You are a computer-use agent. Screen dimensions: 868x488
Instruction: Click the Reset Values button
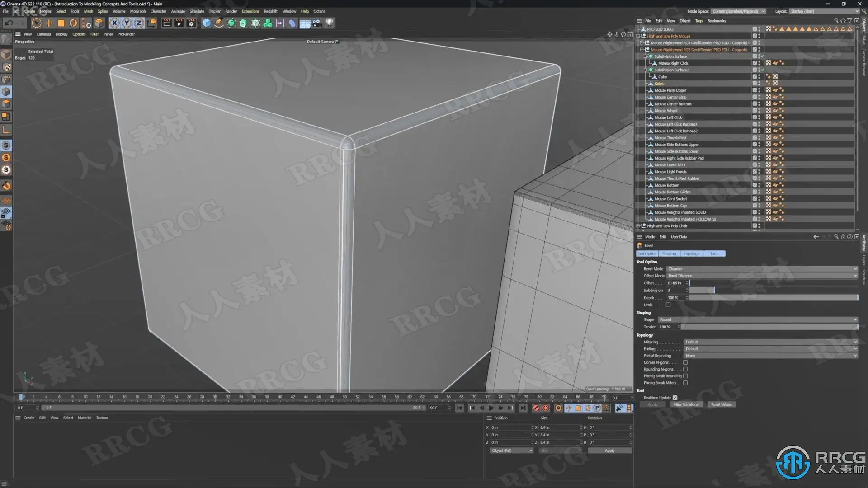point(721,404)
